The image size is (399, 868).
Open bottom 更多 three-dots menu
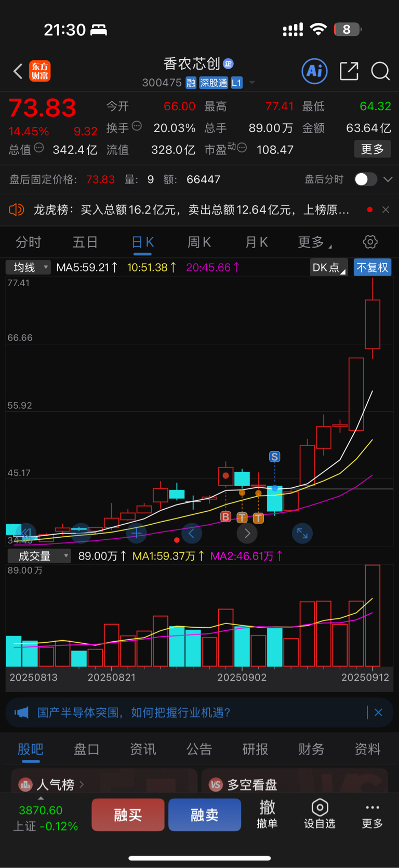(x=373, y=814)
